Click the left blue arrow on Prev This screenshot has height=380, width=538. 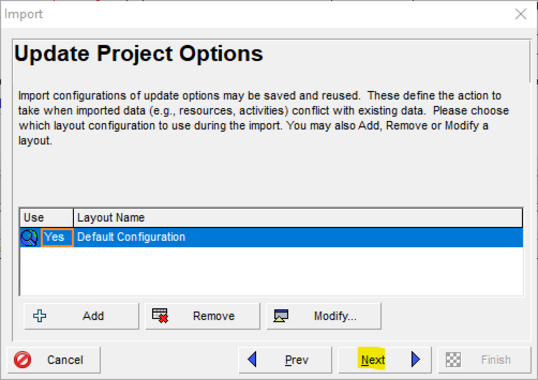click(x=252, y=359)
